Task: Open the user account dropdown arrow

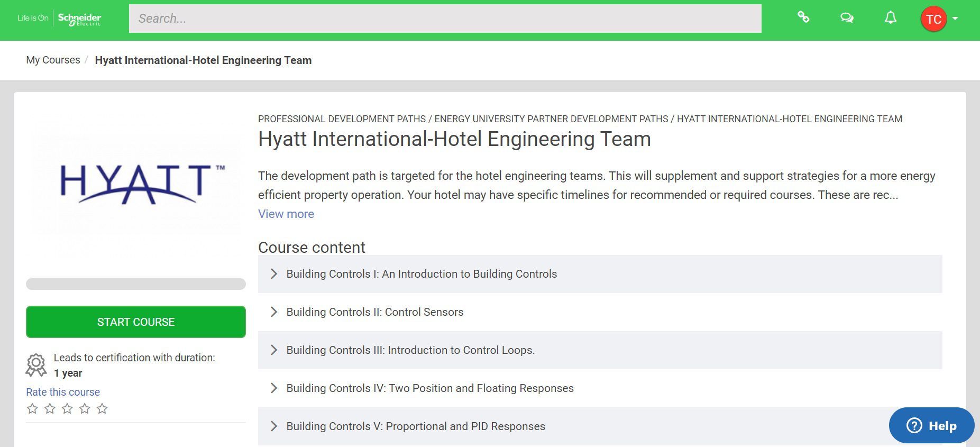Action: tap(955, 19)
